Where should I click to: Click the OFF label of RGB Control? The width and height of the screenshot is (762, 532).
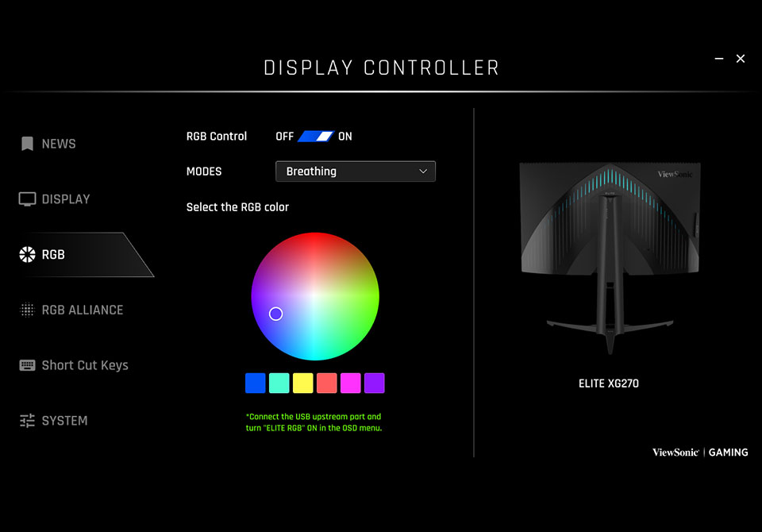click(285, 137)
